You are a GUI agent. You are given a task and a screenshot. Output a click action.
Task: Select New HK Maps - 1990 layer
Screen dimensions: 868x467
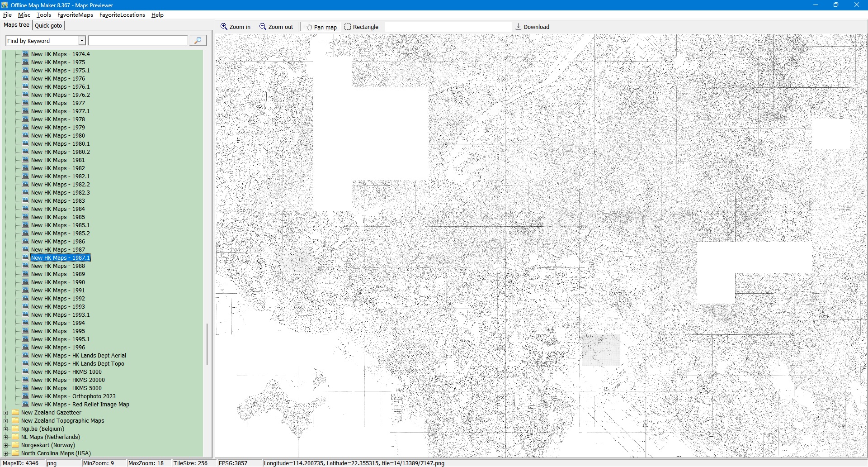coord(58,282)
